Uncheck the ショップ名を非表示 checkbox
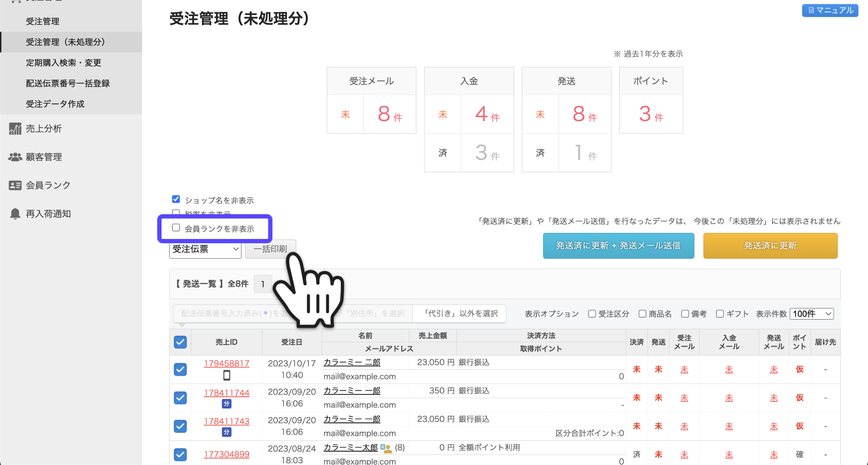The image size is (868, 465). (176, 199)
